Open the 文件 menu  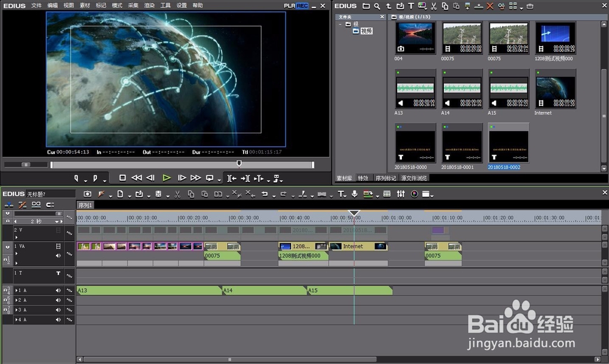pos(37,5)
